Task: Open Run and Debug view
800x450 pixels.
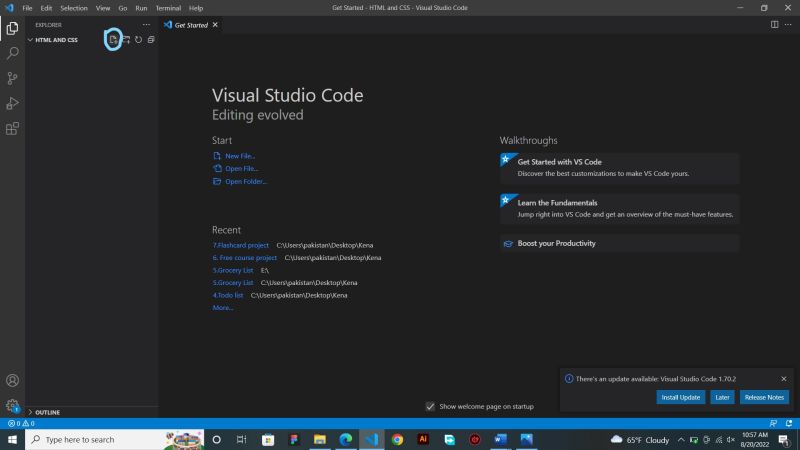Action: pyautogui.click(x=12, y=103)
